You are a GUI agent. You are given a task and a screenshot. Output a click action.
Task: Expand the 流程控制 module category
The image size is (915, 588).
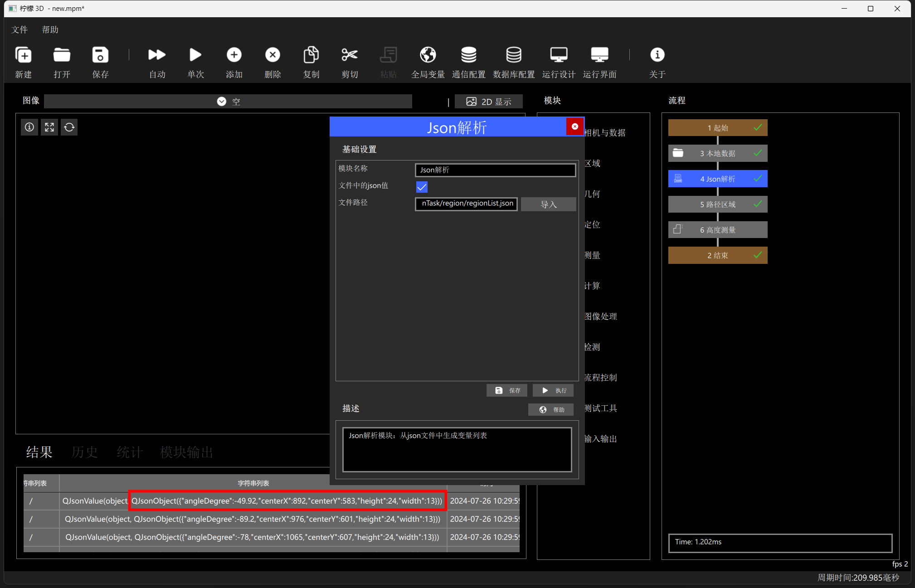click(601, 378)
